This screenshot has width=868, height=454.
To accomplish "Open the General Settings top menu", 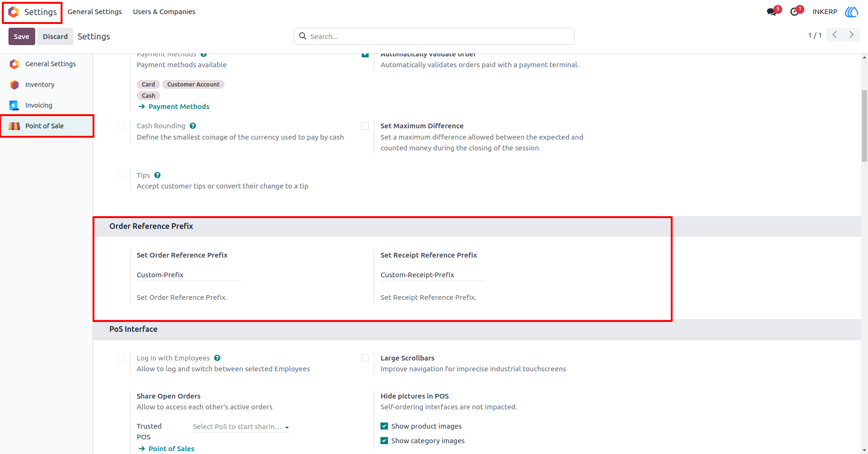I will point(94,12).
